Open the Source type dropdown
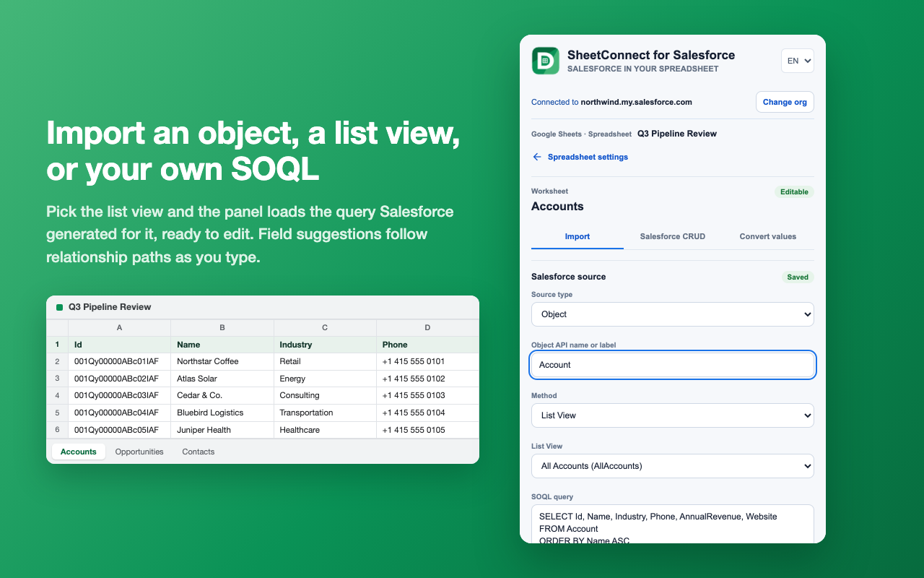 point(673,314)
